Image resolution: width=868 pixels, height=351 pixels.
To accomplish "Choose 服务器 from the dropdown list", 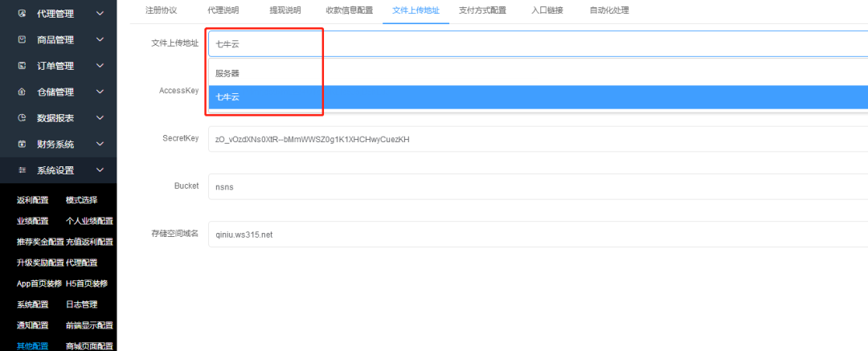I will coord(538,73).
